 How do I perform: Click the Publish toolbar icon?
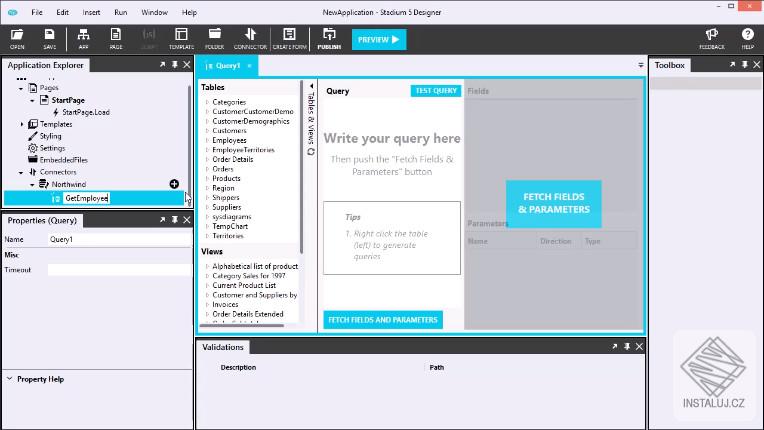[329, 39]
